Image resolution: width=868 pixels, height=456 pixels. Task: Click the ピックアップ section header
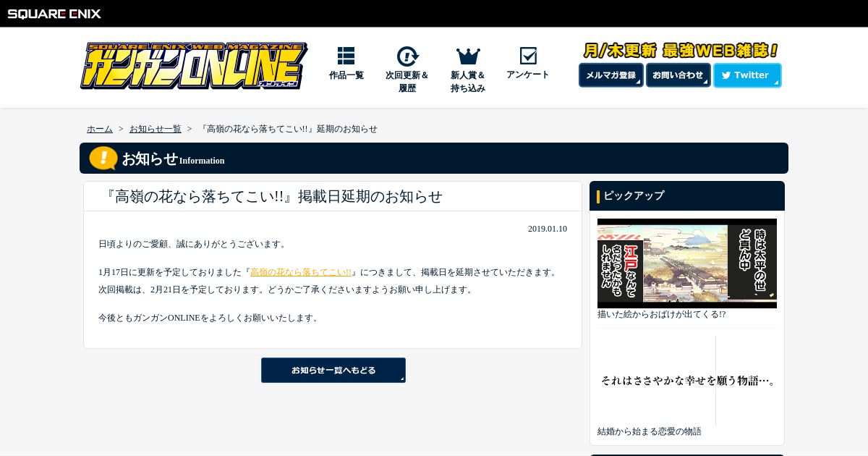pos(687,195)
